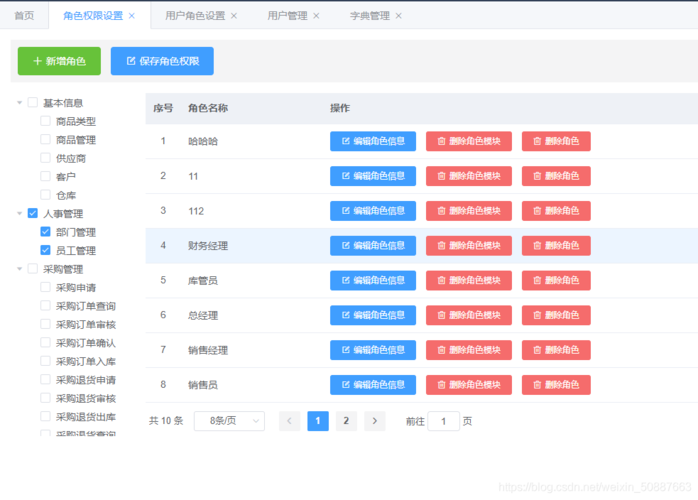The width and height of the screenshot is (698, 500).
Task: Check the 采购退货出库 checkbox
Action: pos(45,416)
